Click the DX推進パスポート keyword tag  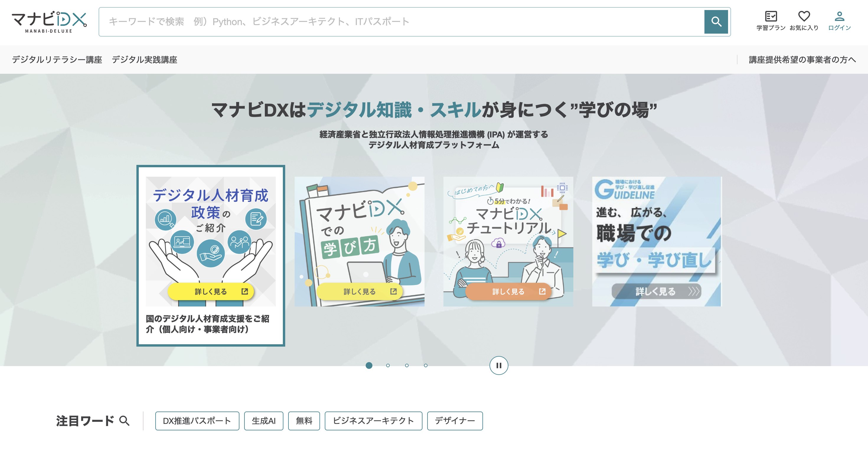click(x=197, y=420)
